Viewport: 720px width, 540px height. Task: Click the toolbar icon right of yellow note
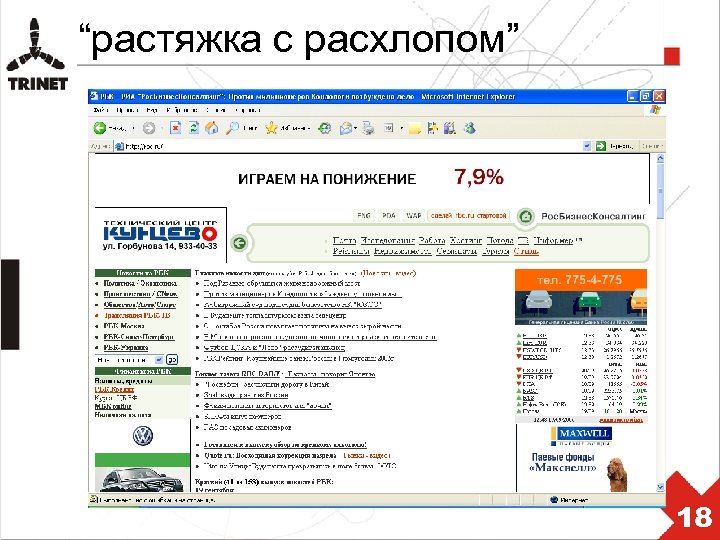click(x=433, y=128)
